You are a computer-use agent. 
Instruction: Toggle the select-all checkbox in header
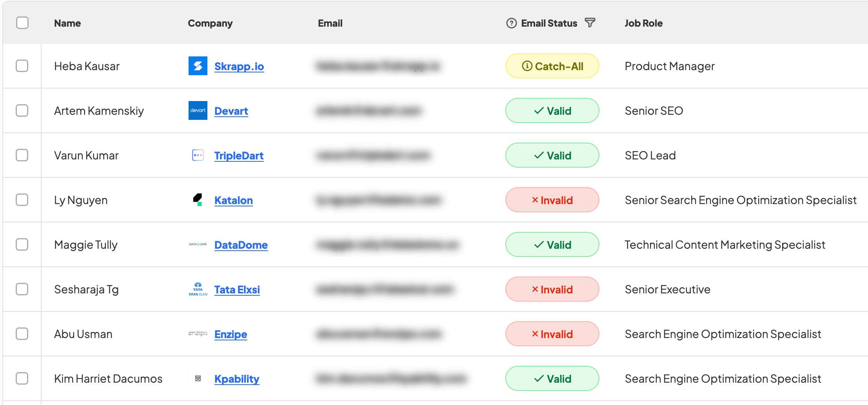coord(22,23)
